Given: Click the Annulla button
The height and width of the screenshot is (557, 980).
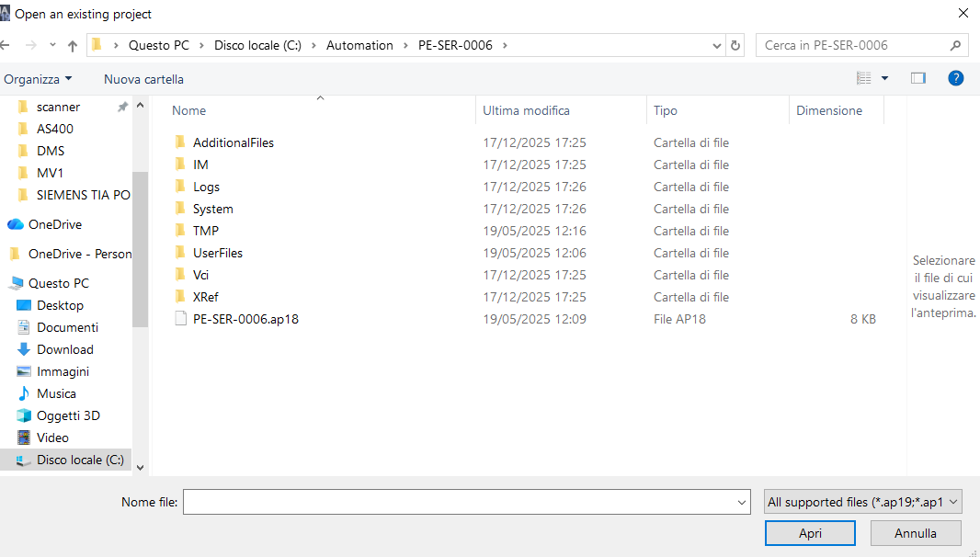Looking at the screenshot, I should click(x=916, y=533).
